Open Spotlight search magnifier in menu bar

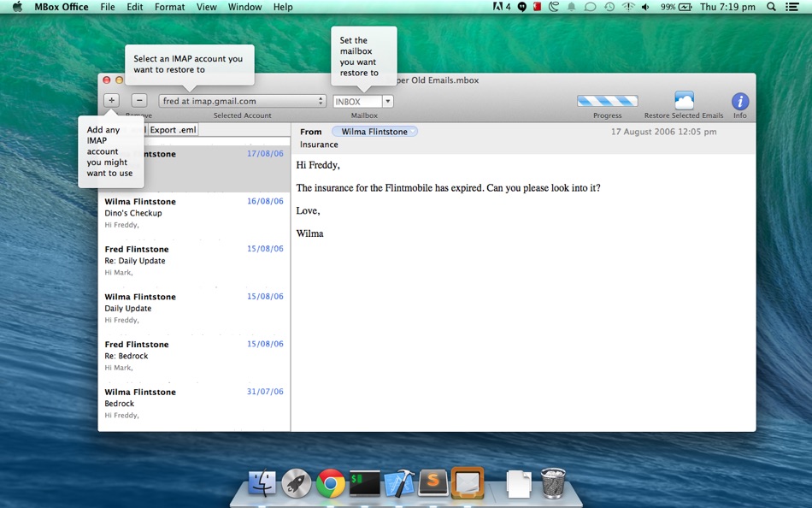coord(771,7)
